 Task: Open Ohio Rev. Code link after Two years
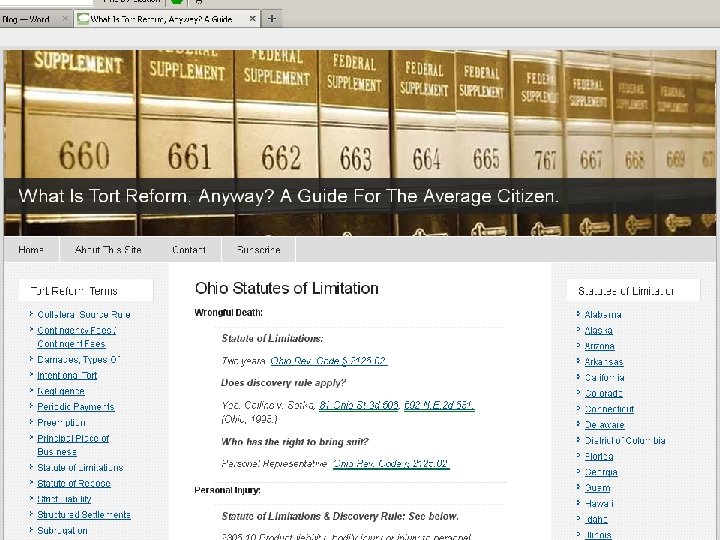pyautogui.click(x=329, y=361)
